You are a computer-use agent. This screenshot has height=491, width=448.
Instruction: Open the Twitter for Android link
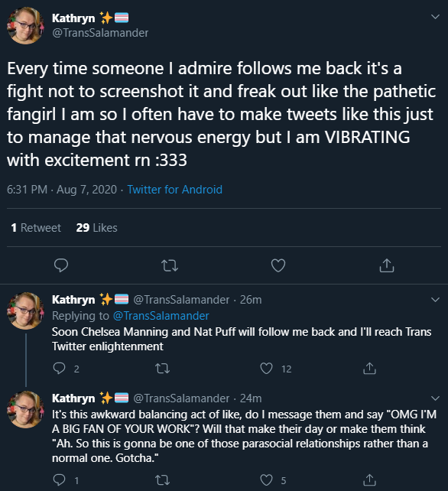(175, 190)
